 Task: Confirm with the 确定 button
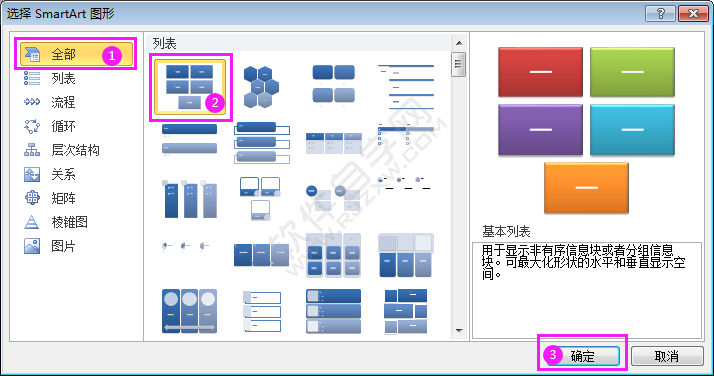click(x=582, y=356)
